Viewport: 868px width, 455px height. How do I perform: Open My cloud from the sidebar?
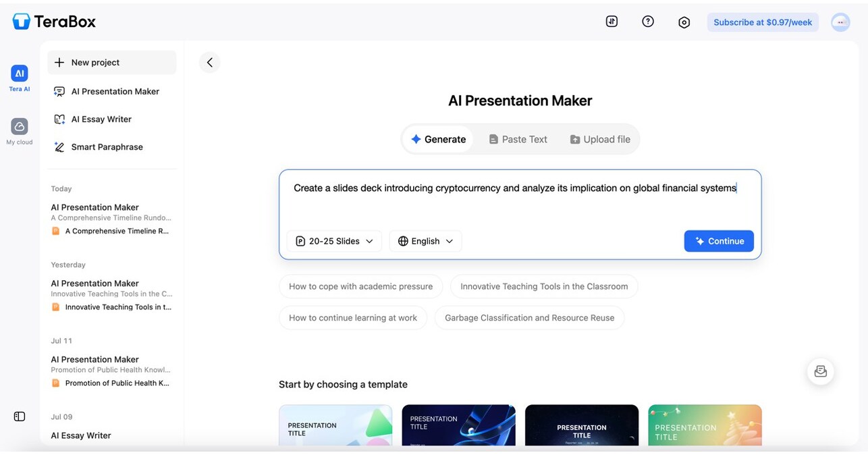[18, 130]
